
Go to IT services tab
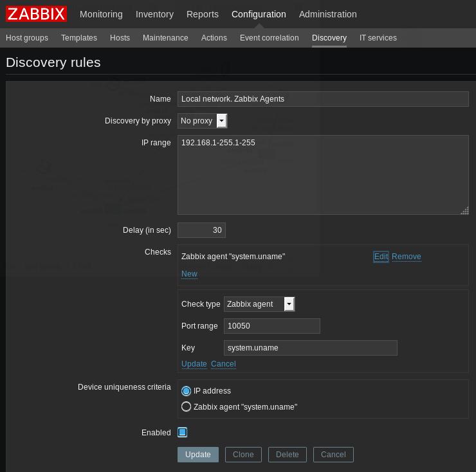378,38
